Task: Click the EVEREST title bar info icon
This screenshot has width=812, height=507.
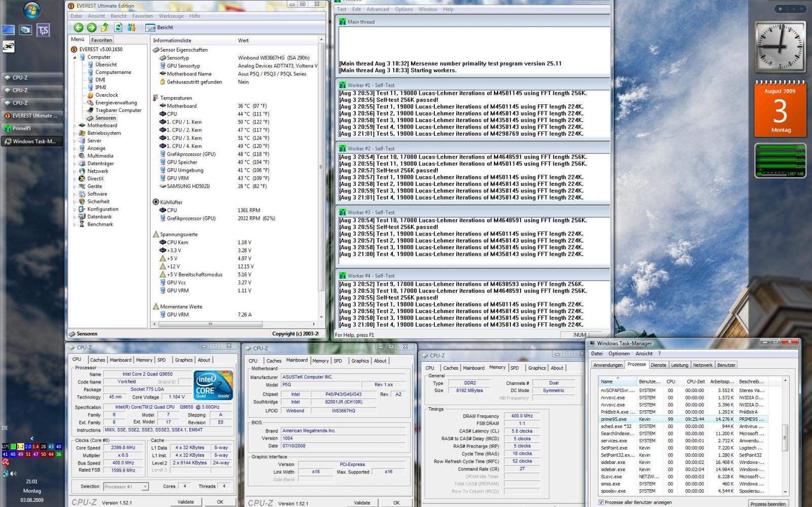Action: coord(72,6)
